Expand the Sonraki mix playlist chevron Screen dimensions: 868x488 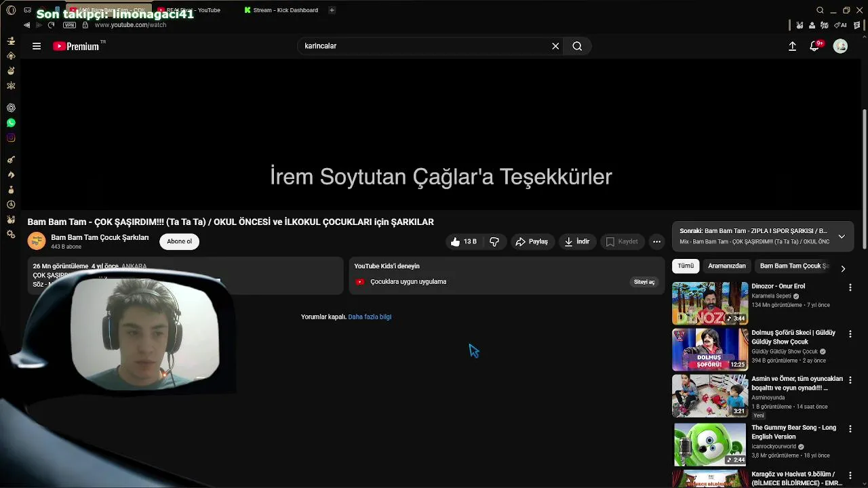coord(842,237)
